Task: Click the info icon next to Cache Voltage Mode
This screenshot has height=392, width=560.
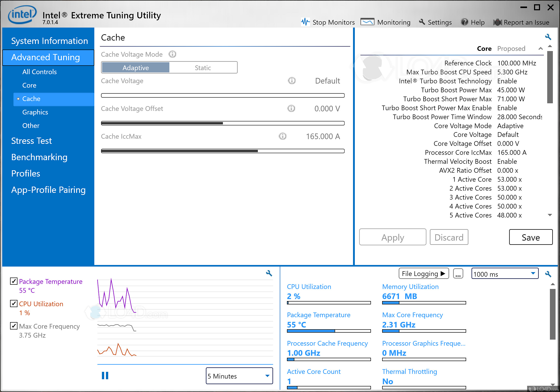Action: point(172,54)
